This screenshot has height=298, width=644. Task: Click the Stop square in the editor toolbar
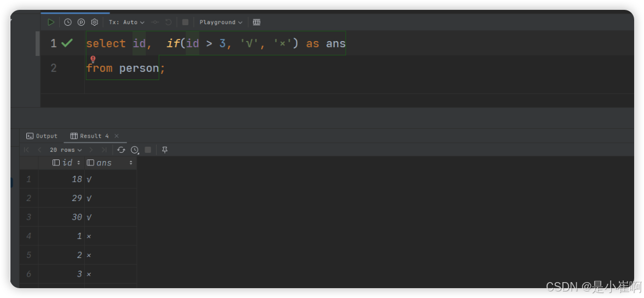coord(185,22)
